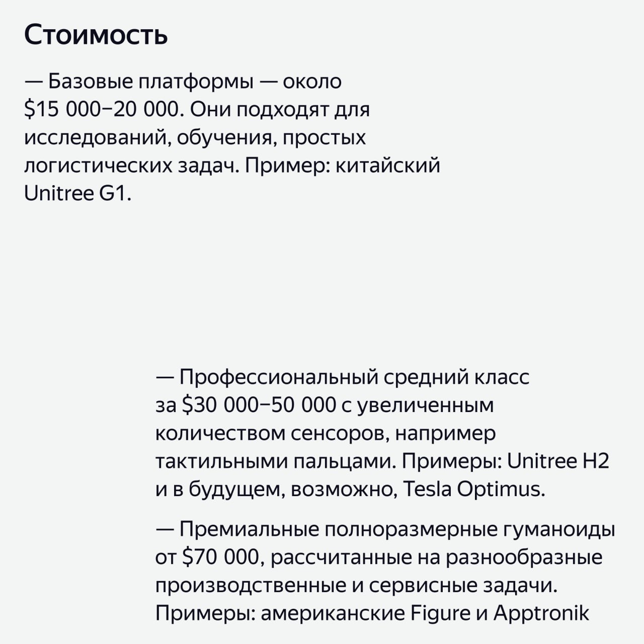Click the word американские
Screen dimensions: 644x644
(333, 614)
